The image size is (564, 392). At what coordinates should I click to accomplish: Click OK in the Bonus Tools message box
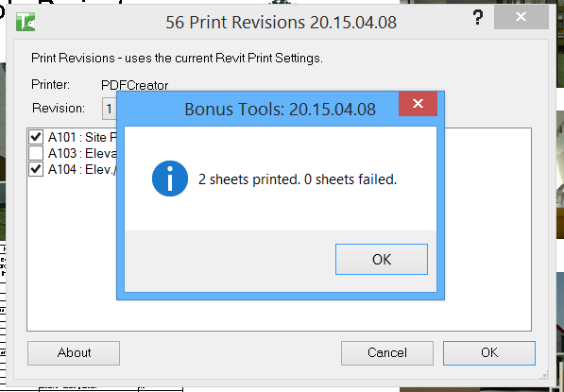(x=382, y=260)
